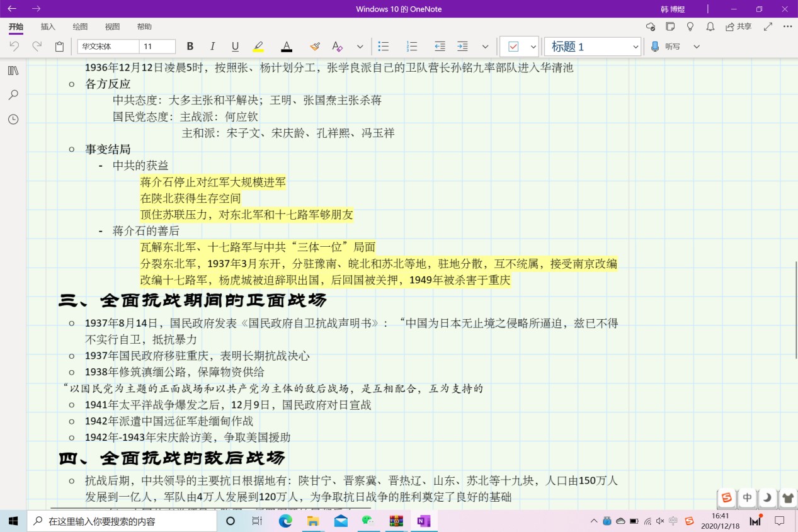Toggle italic text style
Screen dimensions: 798x532
212,47
